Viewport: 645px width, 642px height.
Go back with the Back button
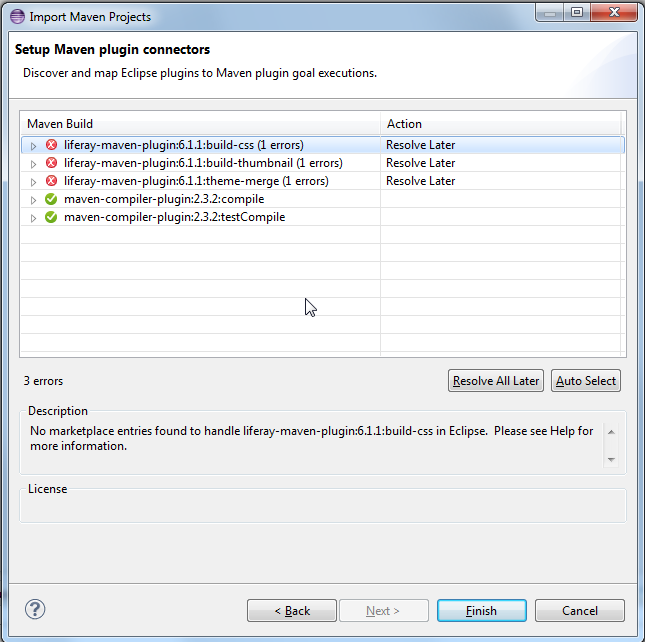coord(292,610)
